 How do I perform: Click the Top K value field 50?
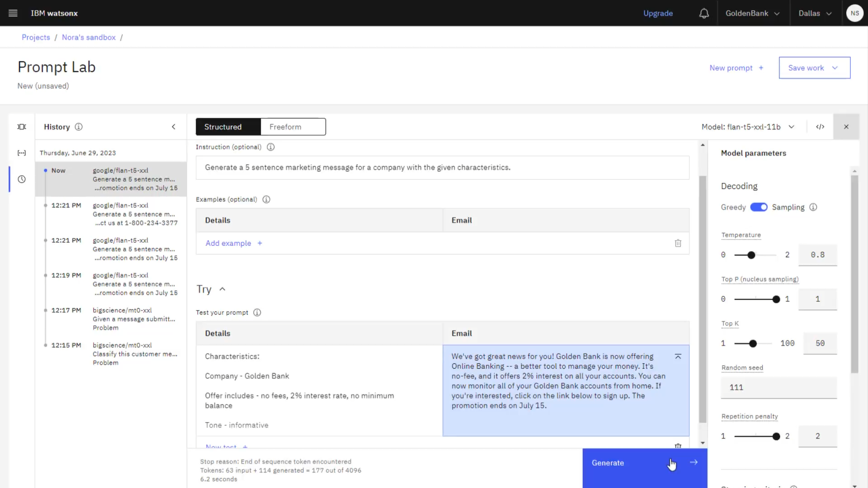point(820,343)
